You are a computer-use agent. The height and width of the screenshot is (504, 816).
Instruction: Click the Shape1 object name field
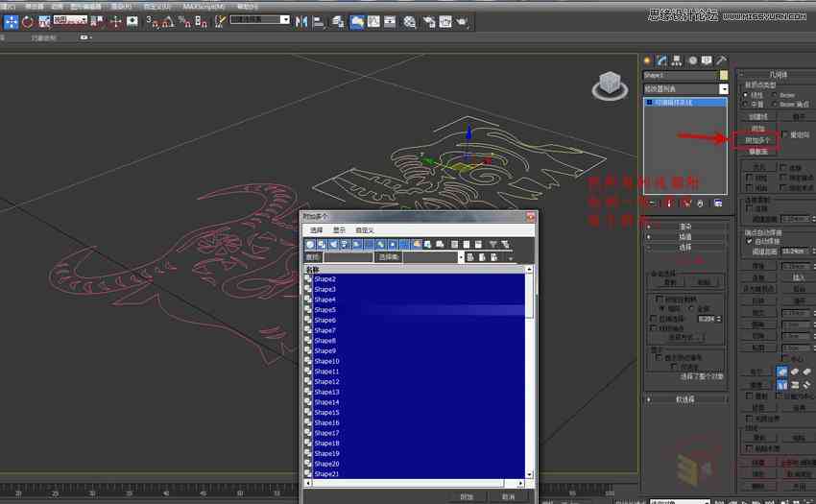[681, 76]
